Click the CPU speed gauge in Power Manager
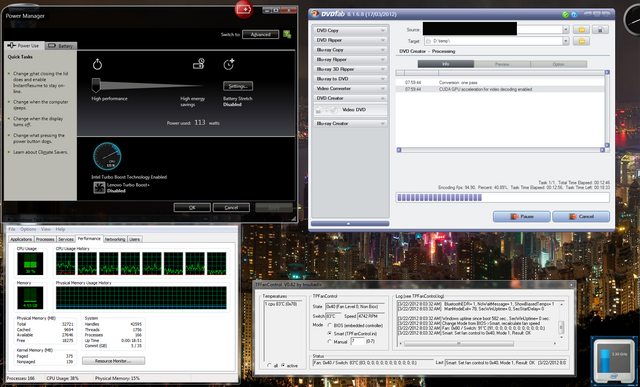640x387 pixels. tap(107, 156)
